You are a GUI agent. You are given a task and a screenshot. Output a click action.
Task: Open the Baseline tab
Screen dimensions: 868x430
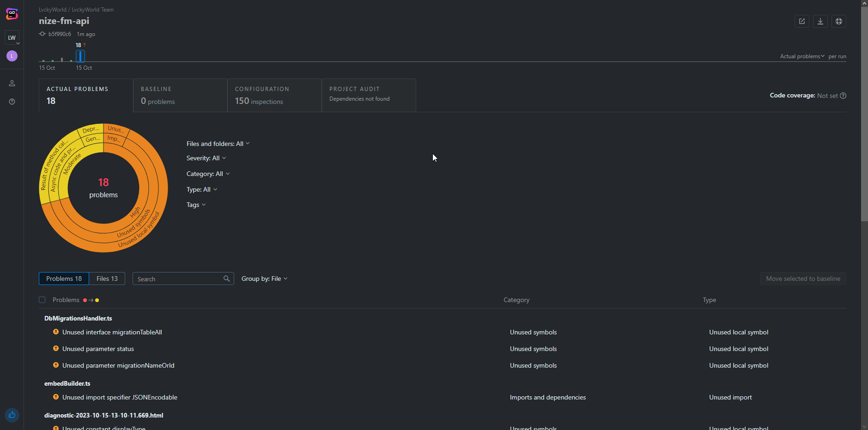(180, 95)
